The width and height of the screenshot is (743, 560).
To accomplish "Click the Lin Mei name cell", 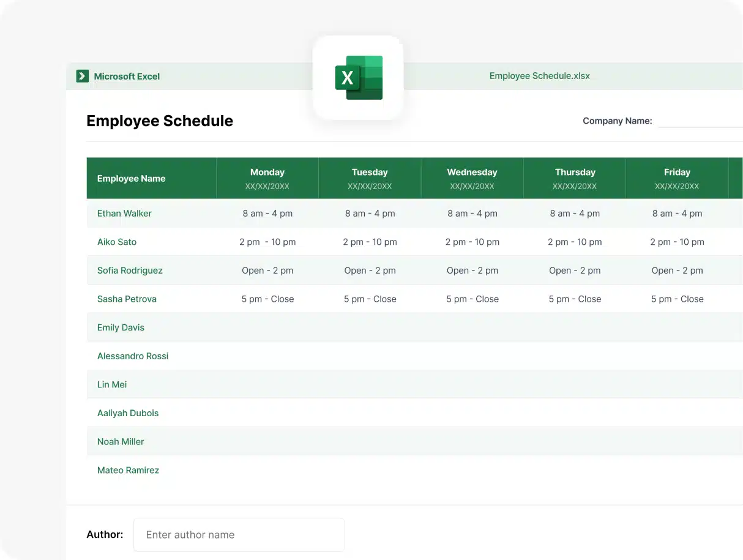I will [112, 384].
